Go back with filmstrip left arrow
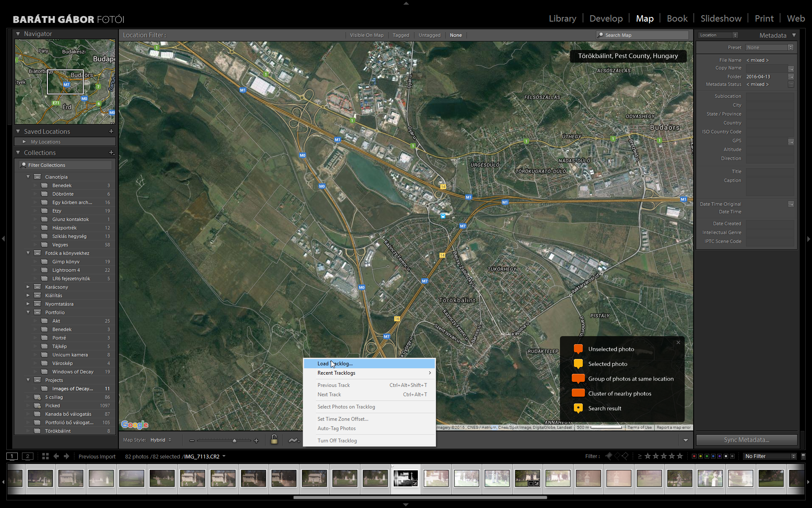 56,456
